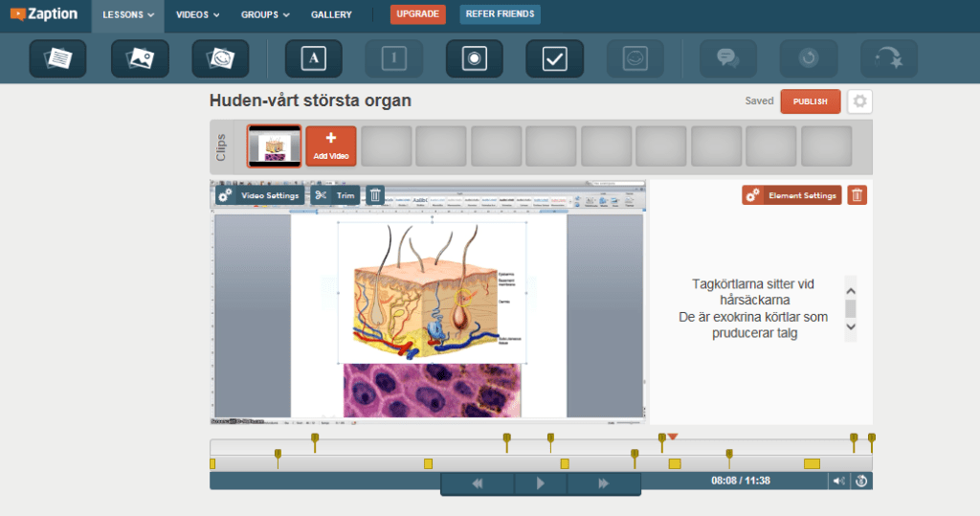Image resolution: width=980 pixels, height=516 pixels.
Task: Click the trash icon beside Trim
Action: (375, 195)
